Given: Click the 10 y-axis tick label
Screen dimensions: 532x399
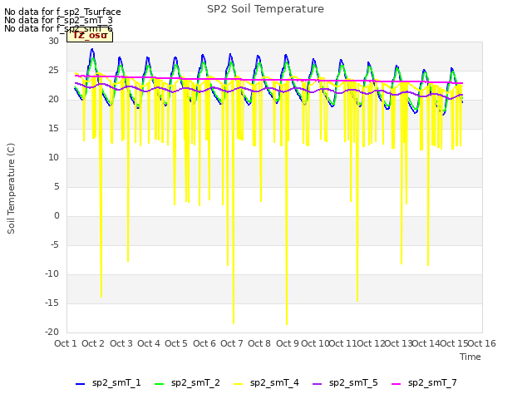Looking at the screenshot, I should (53, 157).
